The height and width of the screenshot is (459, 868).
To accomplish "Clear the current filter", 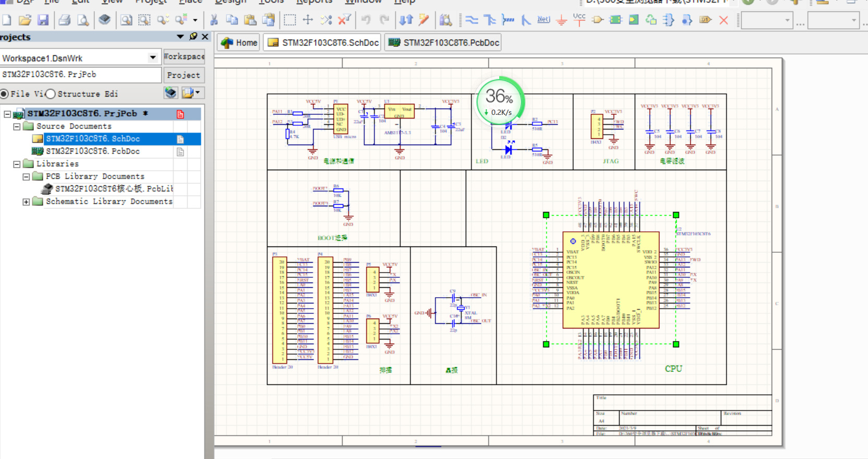I will point(344,20).
